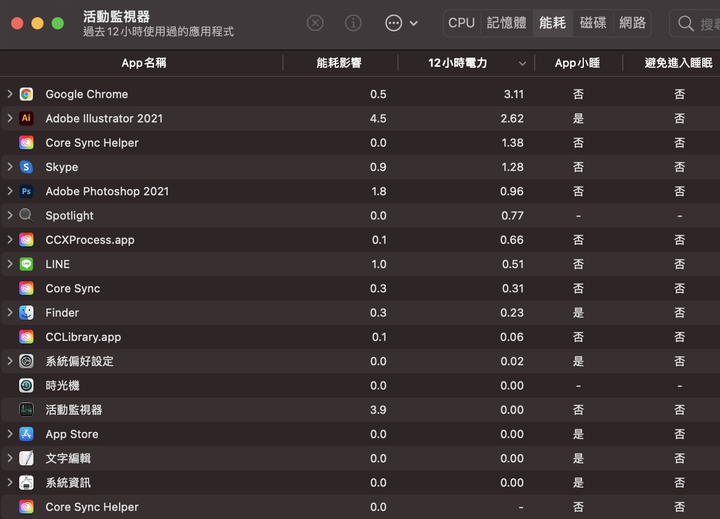This screenshot has width=720, height=519.
Task: Click the search magnifier icon in toolbar
Action: [686, 23]
